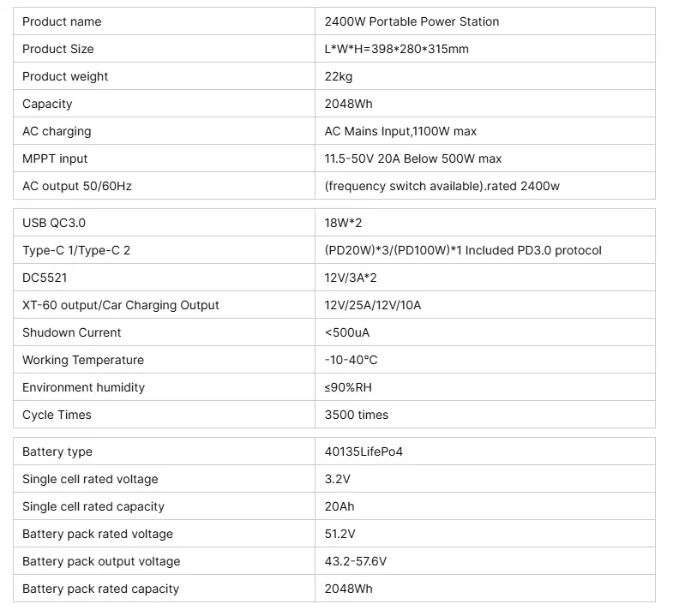Select the 40135LifePo4 battery type value
679x616 pixels.
[364, 452]
